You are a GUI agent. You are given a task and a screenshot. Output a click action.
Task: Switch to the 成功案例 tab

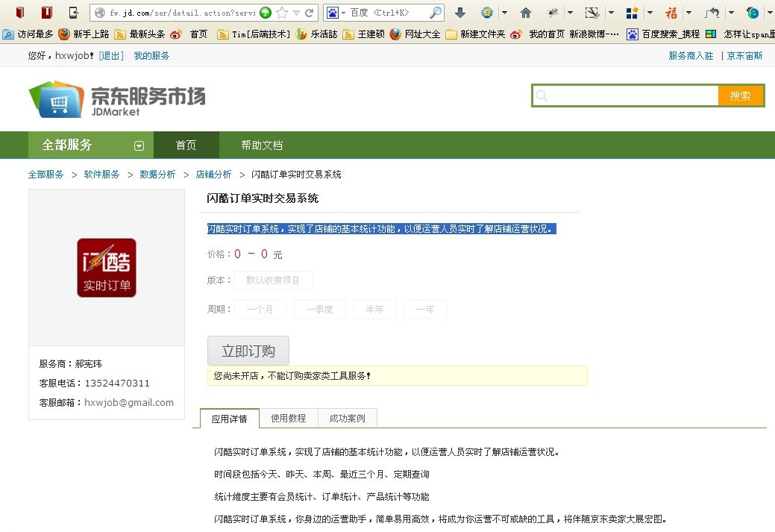point(348,419)
